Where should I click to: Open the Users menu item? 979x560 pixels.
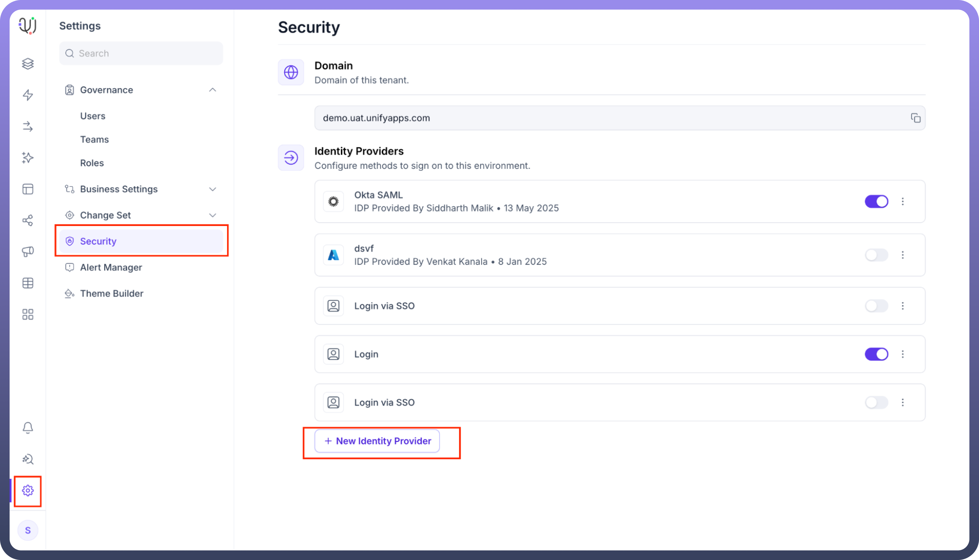(x=92, y=116)
